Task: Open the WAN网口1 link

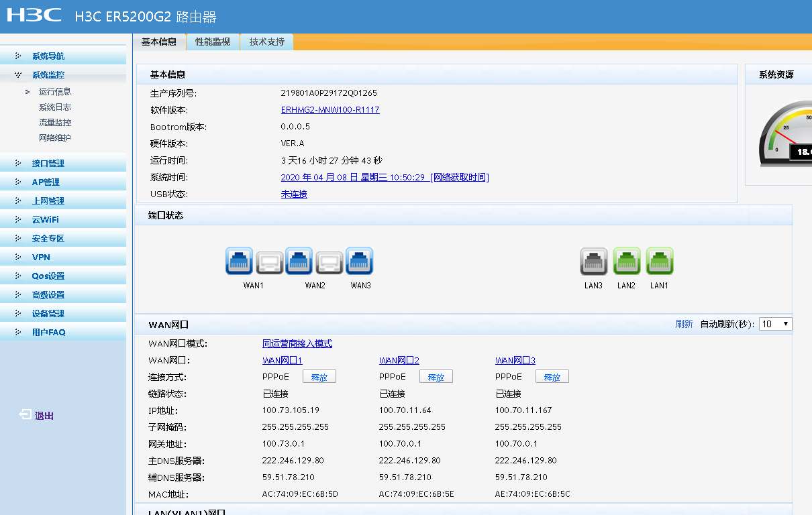Action: pyautogui.click(x=283, y=361)
